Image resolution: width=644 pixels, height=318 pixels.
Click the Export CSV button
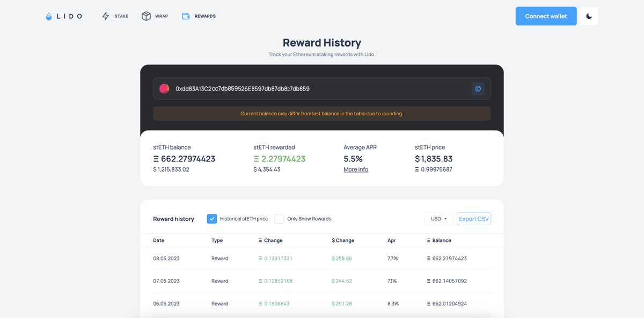pos(474,219)
